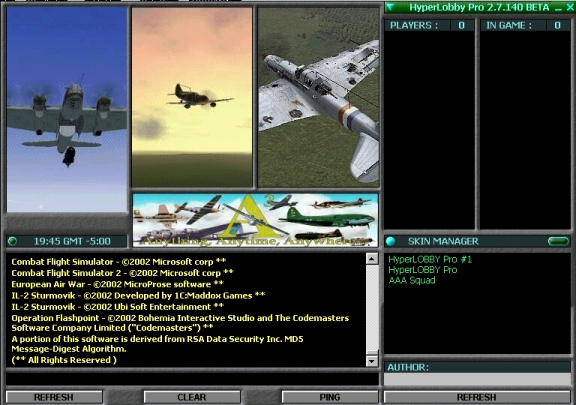Click the REFRESH button under the skin list

477,397
